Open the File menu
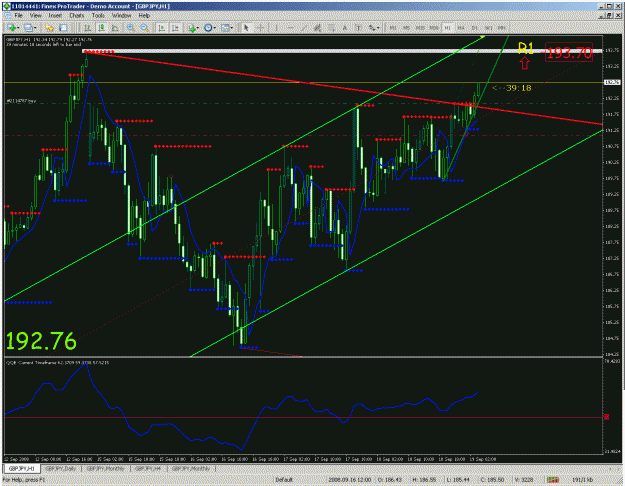The image size is (625, 486). pos(18,16)
